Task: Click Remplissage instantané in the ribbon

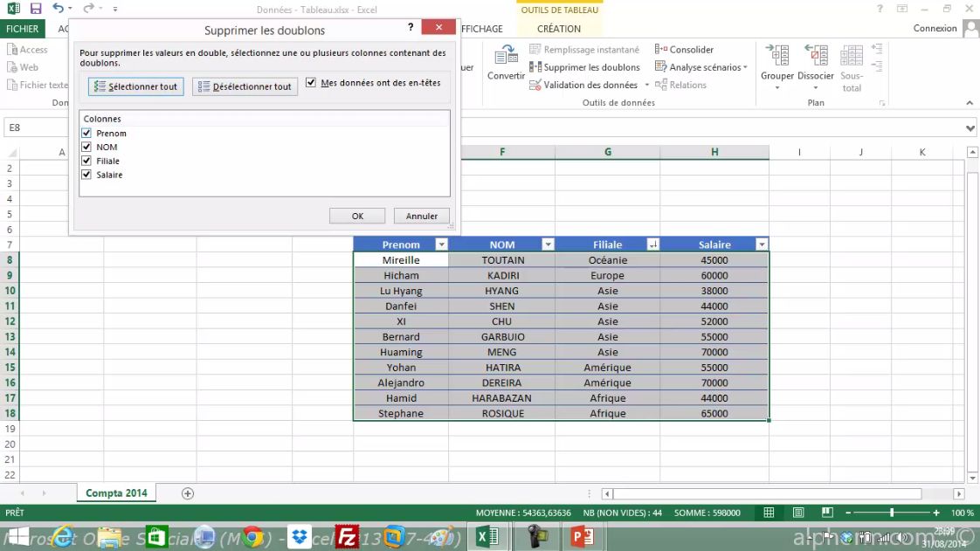Action: 584,50
